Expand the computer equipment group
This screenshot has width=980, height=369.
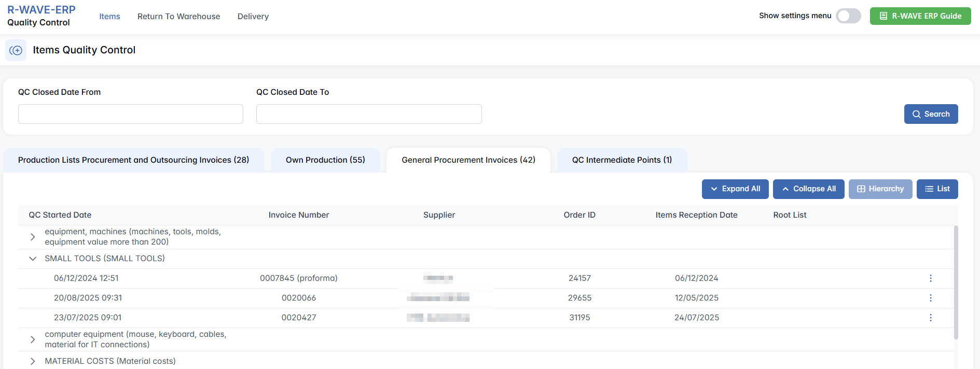33,339
